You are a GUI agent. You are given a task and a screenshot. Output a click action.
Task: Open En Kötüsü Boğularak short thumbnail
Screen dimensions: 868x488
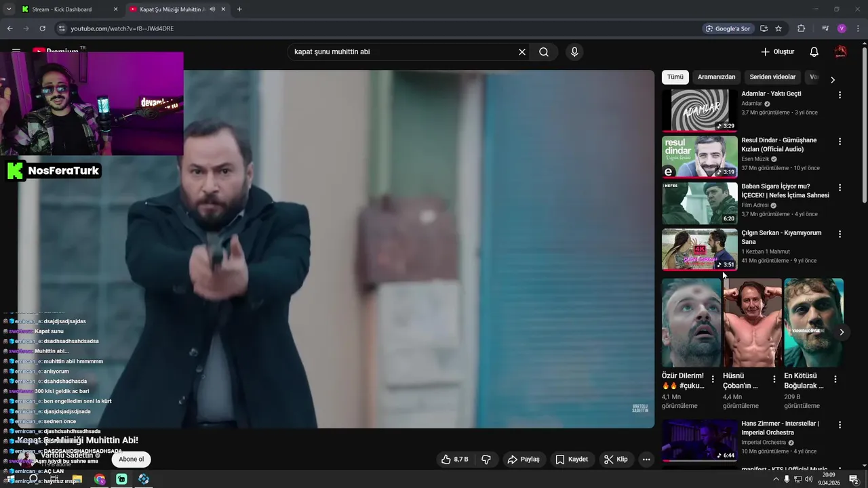pyautogui.click(x=813, y=323)
